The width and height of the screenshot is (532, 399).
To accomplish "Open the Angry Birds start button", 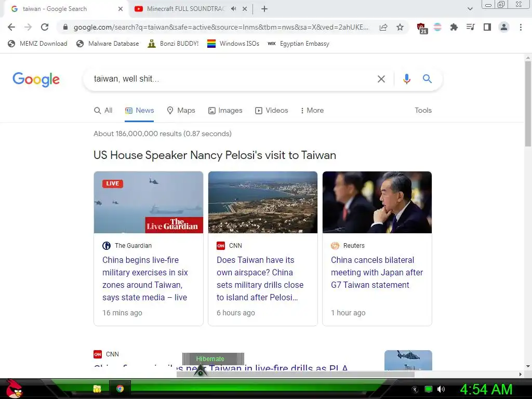I will 14,389.
